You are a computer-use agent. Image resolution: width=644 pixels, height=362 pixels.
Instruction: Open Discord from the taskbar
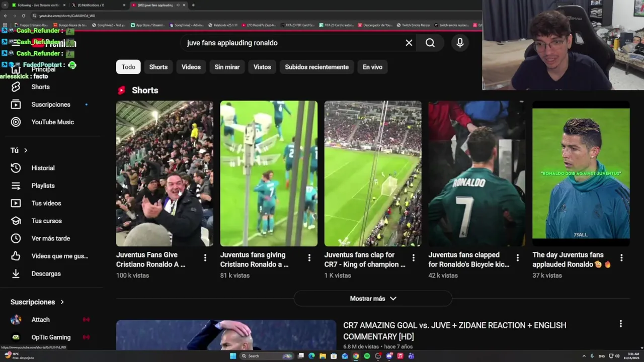pyautogui.click(x=389, y=356)
